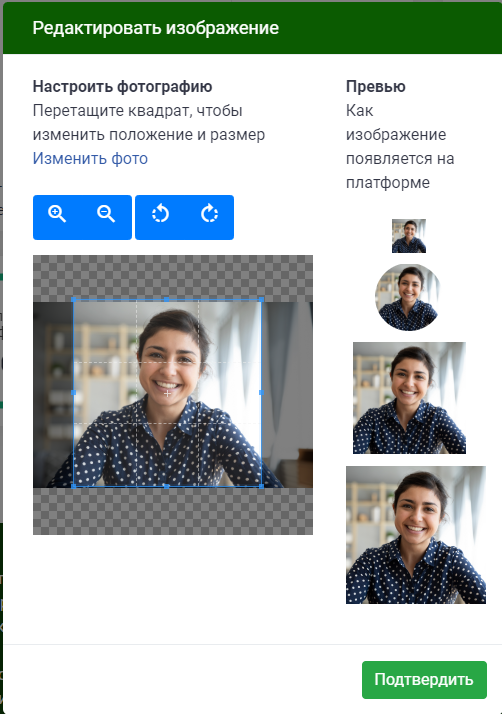Click the zoom out magnifier icon
Viewport: 502px width, 714px height.
[x=106, y=214]
